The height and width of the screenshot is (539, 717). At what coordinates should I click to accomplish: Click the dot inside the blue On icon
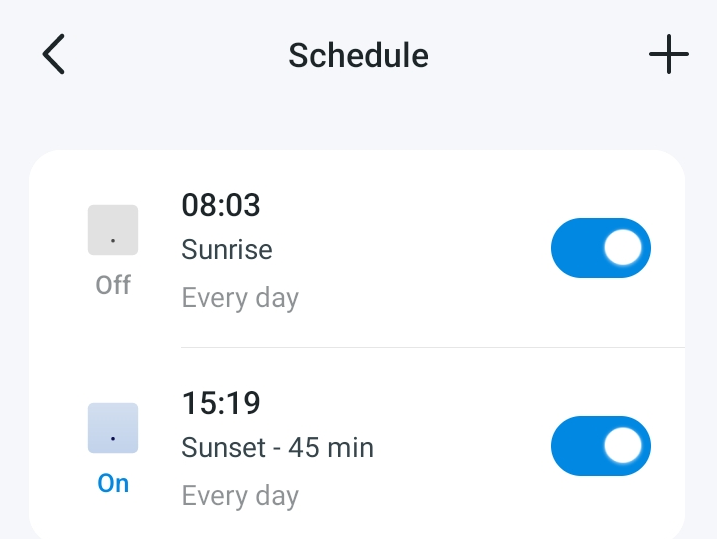(x=113, y=439)
